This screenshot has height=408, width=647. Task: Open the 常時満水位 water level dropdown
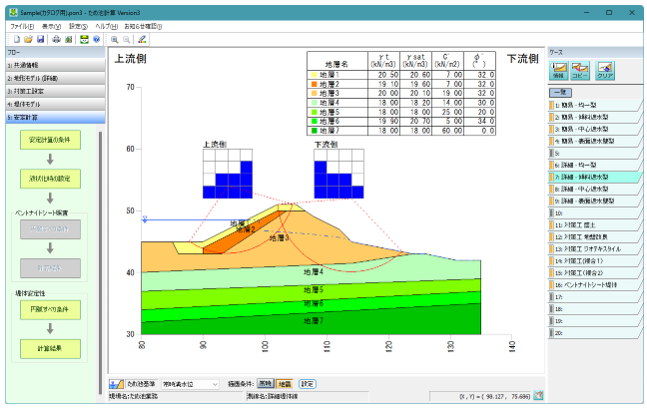190,384
